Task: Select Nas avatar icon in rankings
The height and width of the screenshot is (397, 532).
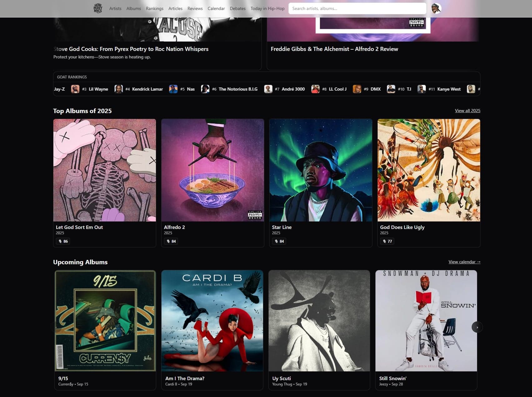Action: click(173, 89)
